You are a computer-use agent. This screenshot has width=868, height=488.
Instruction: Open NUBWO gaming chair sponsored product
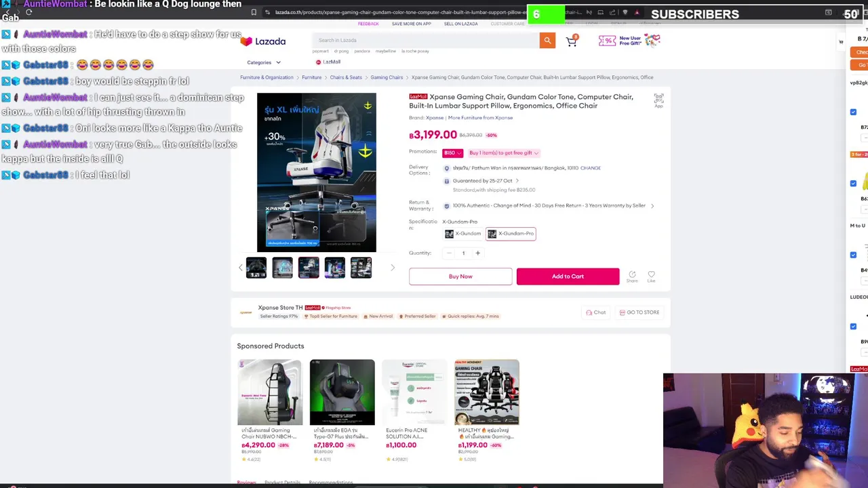pyautogui.click(x=270, y=411)
